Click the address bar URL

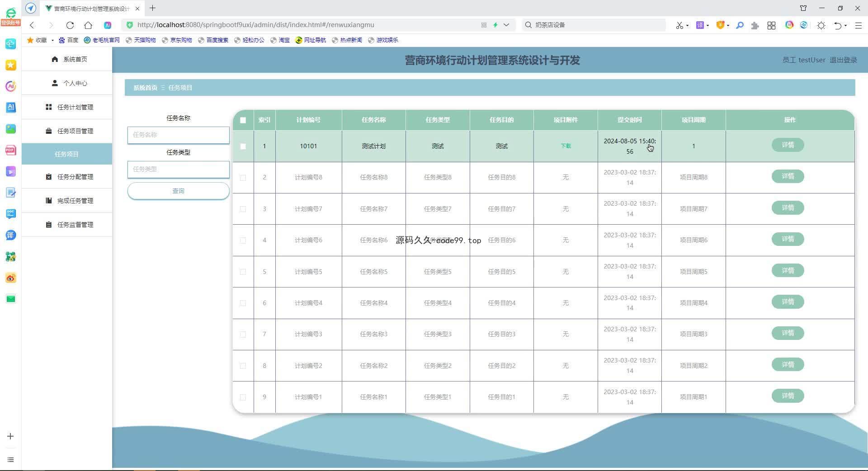[255, 25]
